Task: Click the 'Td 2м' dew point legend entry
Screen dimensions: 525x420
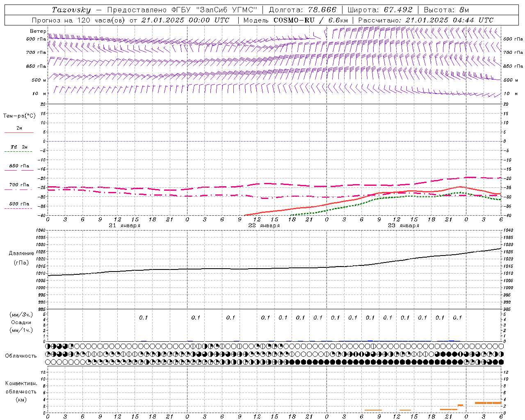Action: pos(19,147)
